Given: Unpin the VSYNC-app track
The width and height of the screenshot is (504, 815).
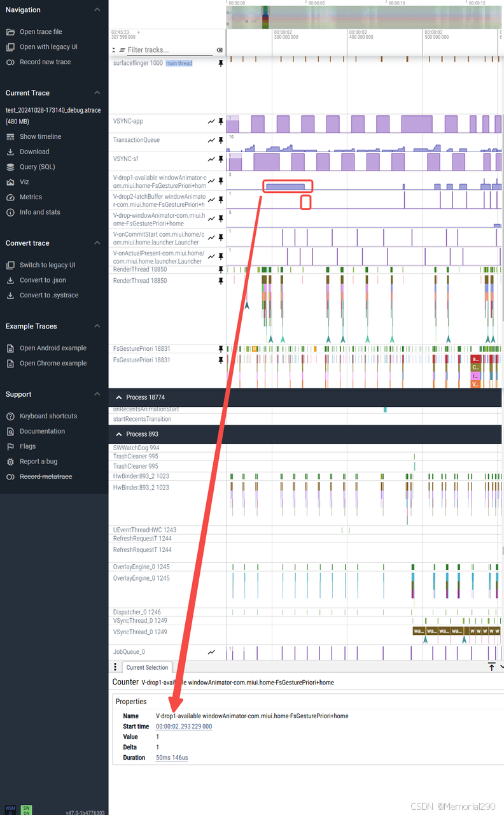Looking at the screenshot, I should click(x=221, y=121).
